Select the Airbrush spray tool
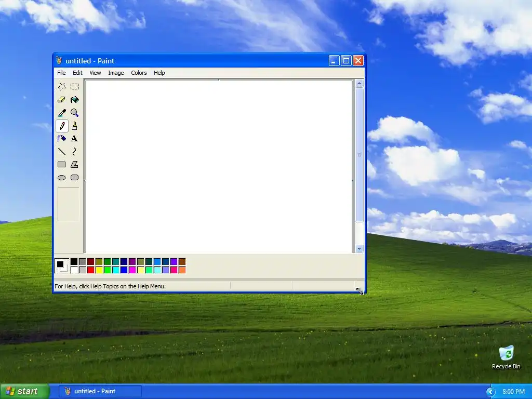 (x=62, y=138)
